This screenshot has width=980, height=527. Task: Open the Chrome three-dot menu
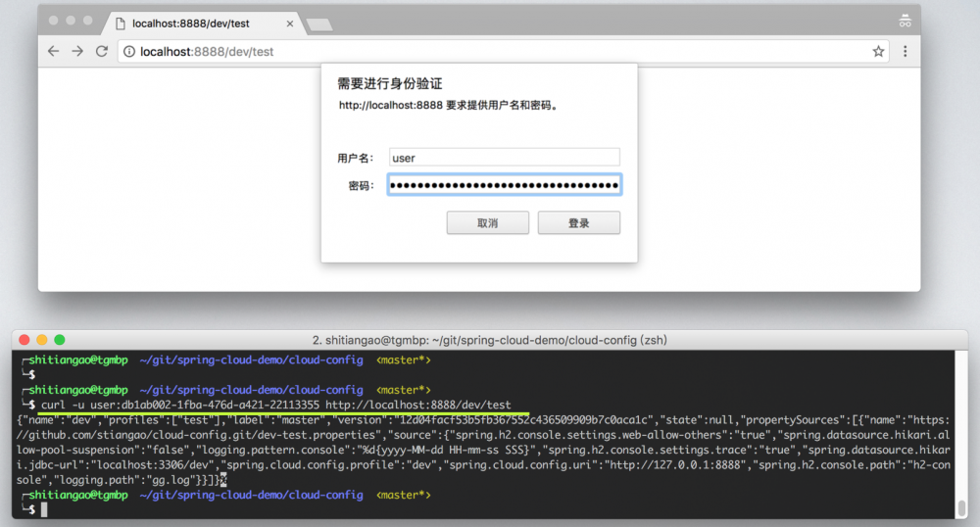tap(905, 51)
